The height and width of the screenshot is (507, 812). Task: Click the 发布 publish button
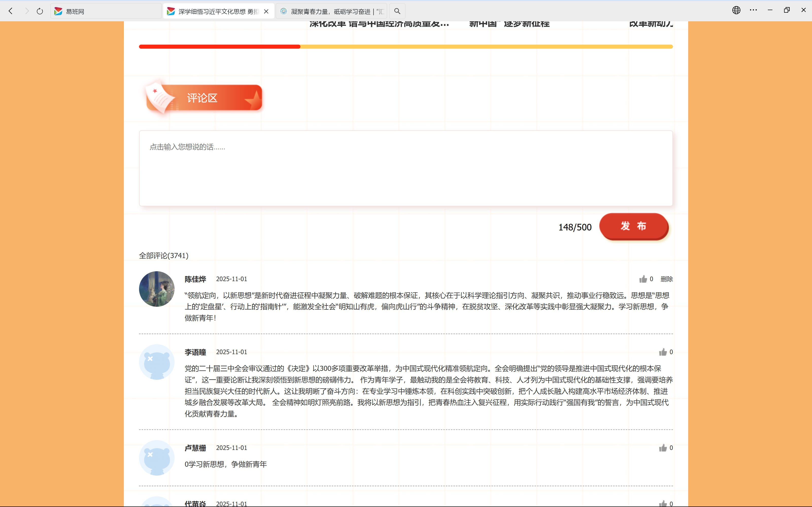[634, 226]
